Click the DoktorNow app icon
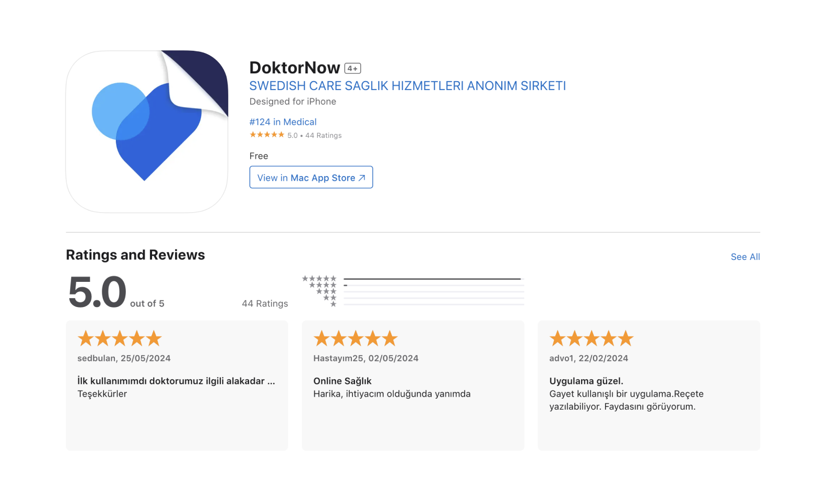 147,132
